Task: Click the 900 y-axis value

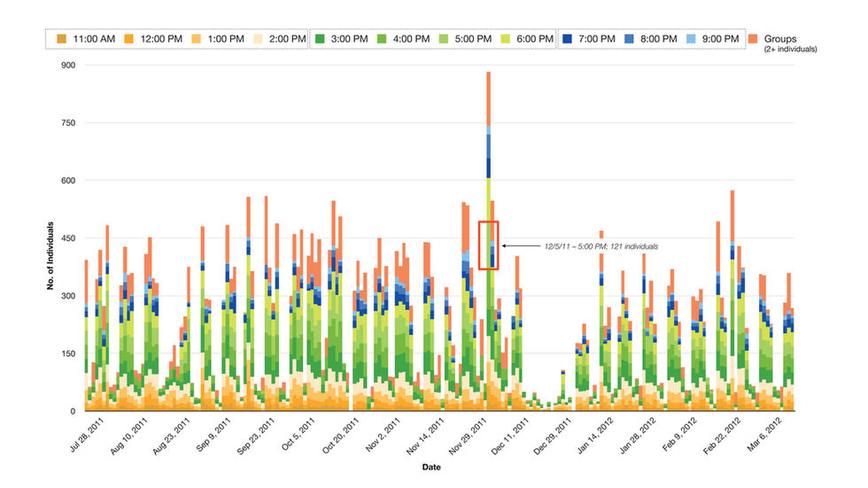Action: pos(68,66)
